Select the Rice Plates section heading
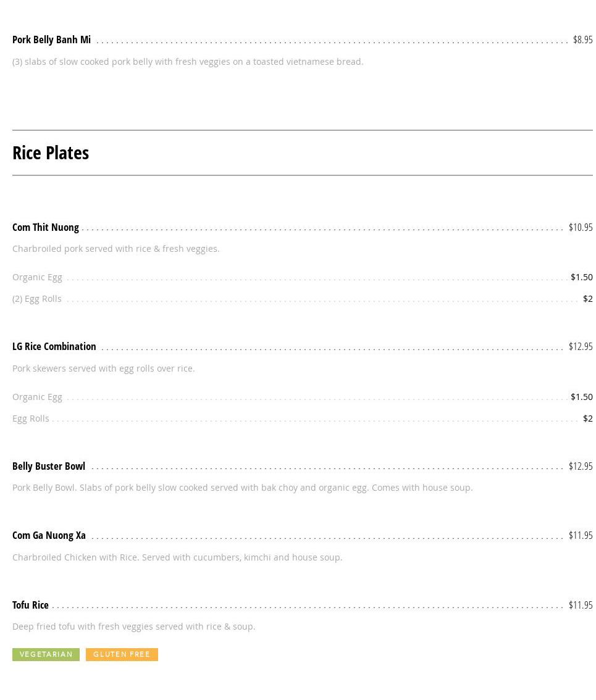This screenshot has height=700, width=596. click(51, 153)
